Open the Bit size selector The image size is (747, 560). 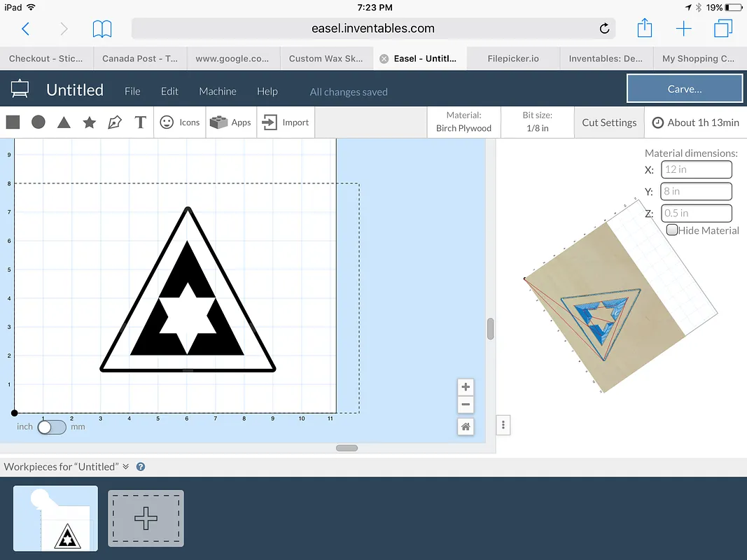(537, 122)
